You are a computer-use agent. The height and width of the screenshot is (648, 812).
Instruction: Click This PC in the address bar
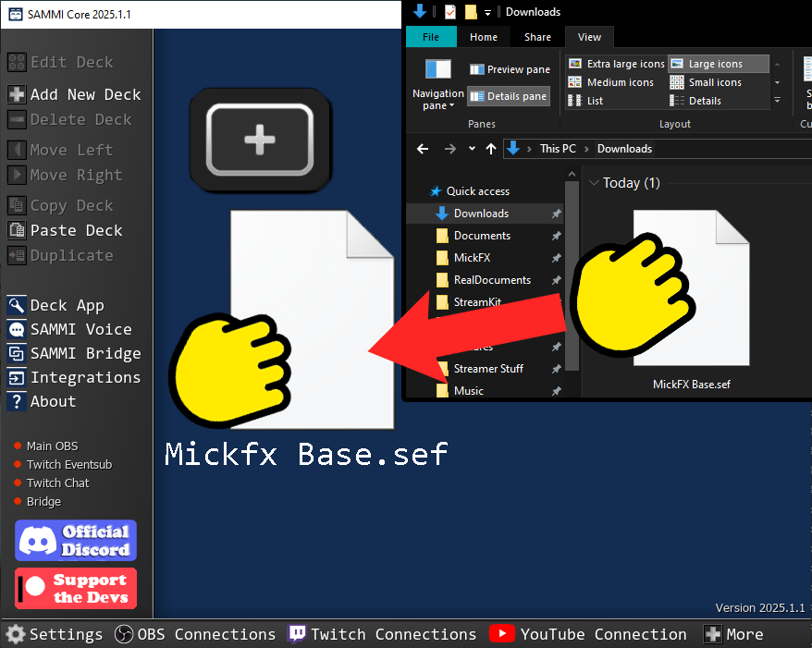click(x=558, y=149)
